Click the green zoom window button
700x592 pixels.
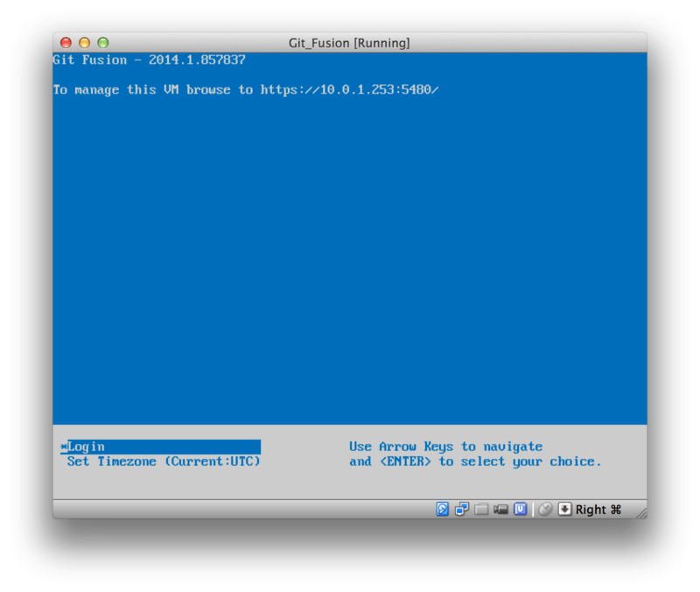(x=104, y=42)
